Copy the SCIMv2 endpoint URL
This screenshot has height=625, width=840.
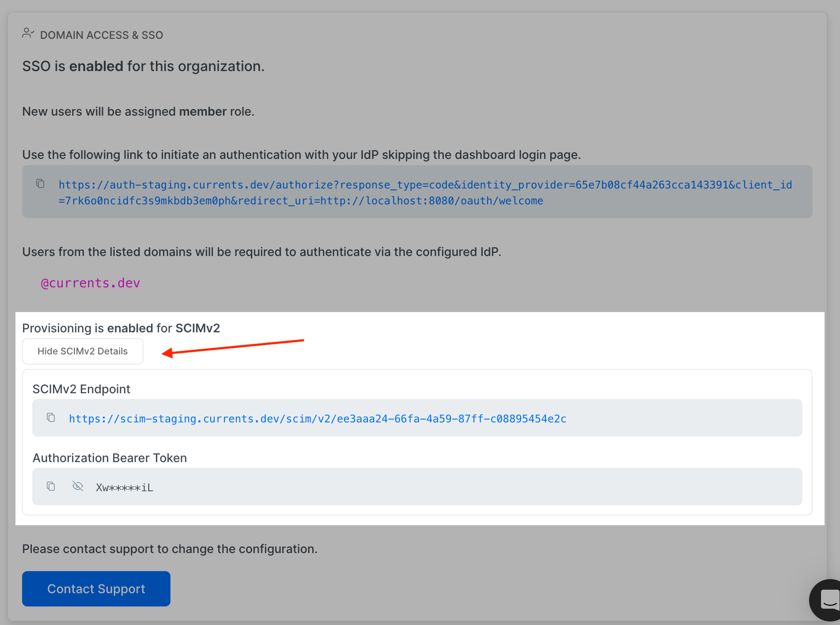point(51,418)
